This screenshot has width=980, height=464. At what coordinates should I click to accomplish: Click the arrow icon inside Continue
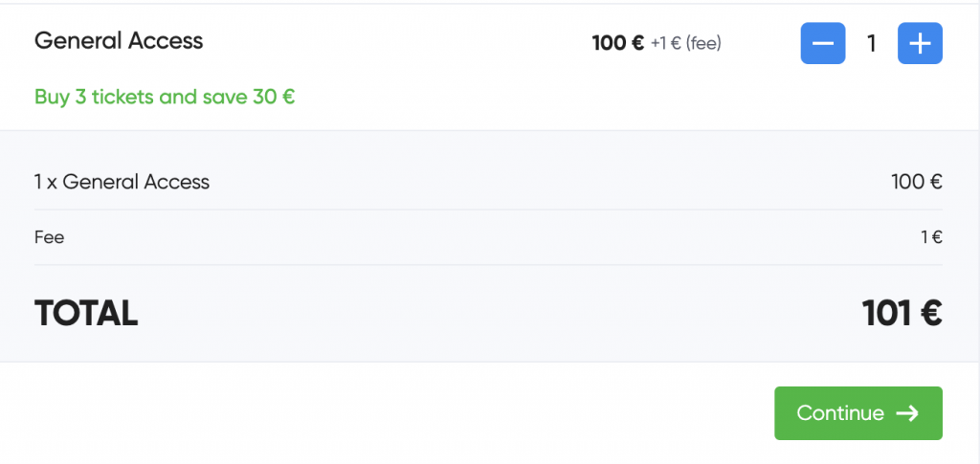pos(907,413)
